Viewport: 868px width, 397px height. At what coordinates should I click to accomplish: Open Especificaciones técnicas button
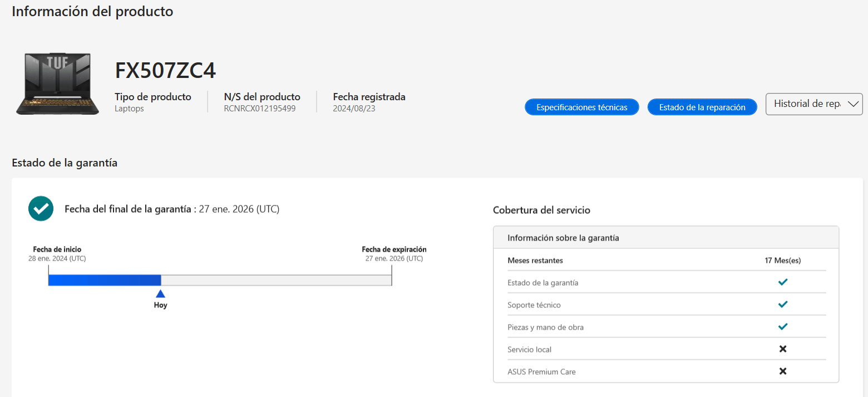point(581,107)
